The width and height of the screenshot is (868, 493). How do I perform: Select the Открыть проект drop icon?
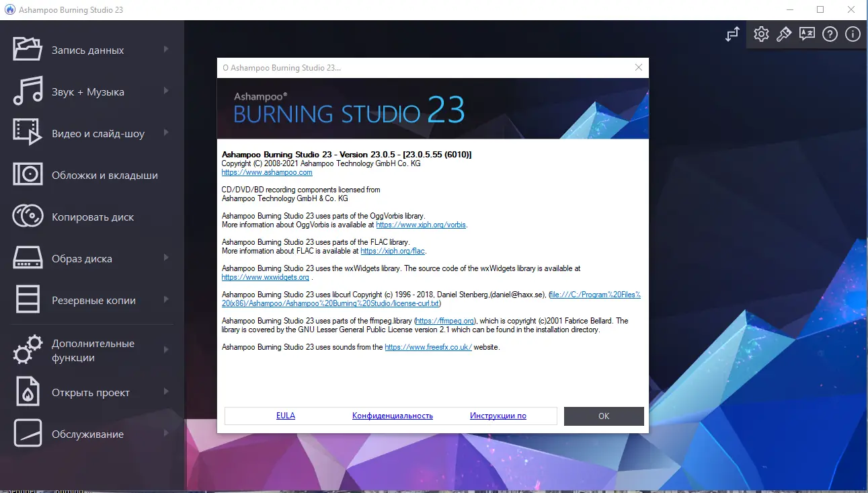click(27, 391)
